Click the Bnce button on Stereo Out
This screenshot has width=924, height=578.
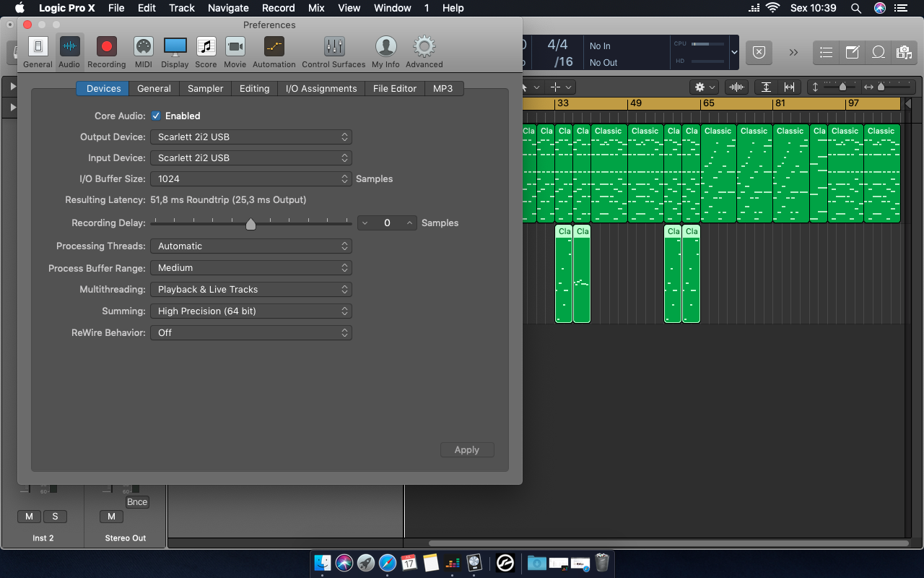pos(136,501)
